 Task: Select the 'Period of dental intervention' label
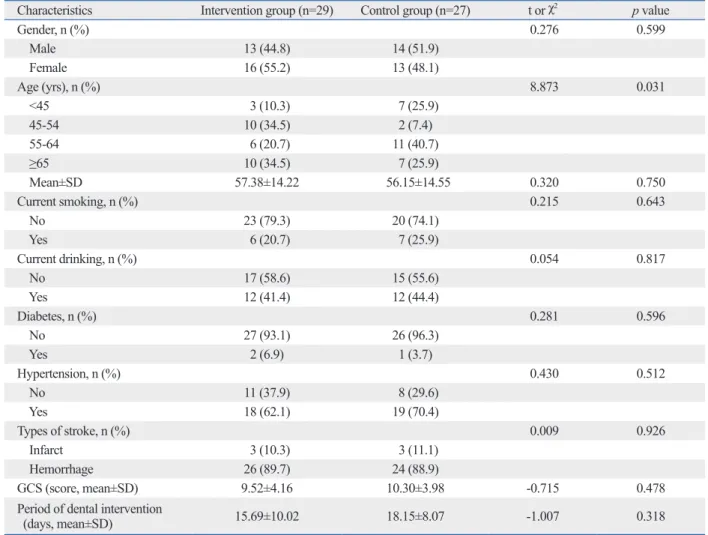[89, 509]
